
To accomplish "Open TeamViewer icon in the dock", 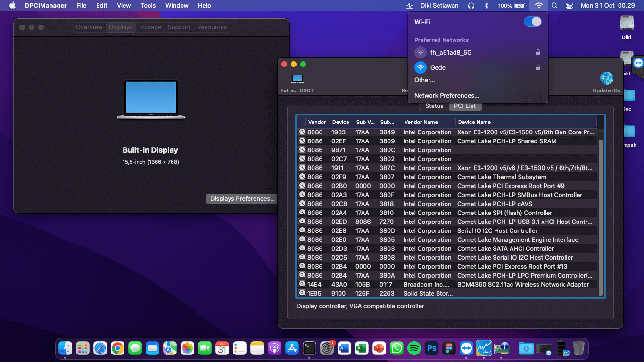I will [466, 348].
